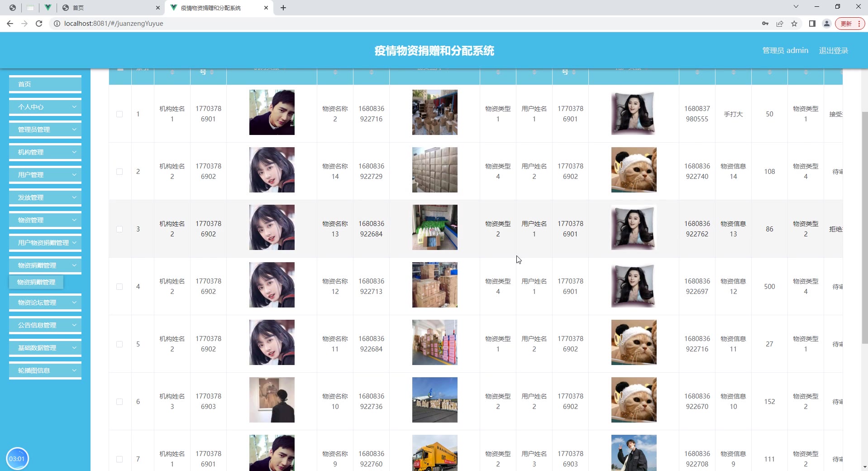Select the checkbox for row 1
Screen dimensions: 868x471
[119, 114]
